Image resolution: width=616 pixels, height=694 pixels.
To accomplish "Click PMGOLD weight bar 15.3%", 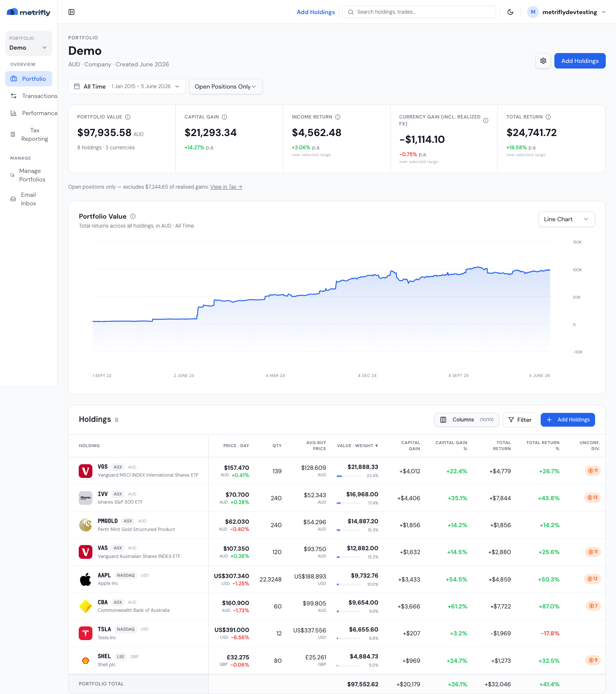I will [348, 530].
